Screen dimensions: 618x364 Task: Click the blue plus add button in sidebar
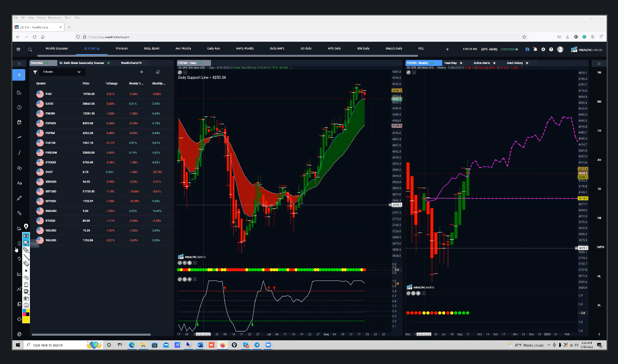coord(19,75)
